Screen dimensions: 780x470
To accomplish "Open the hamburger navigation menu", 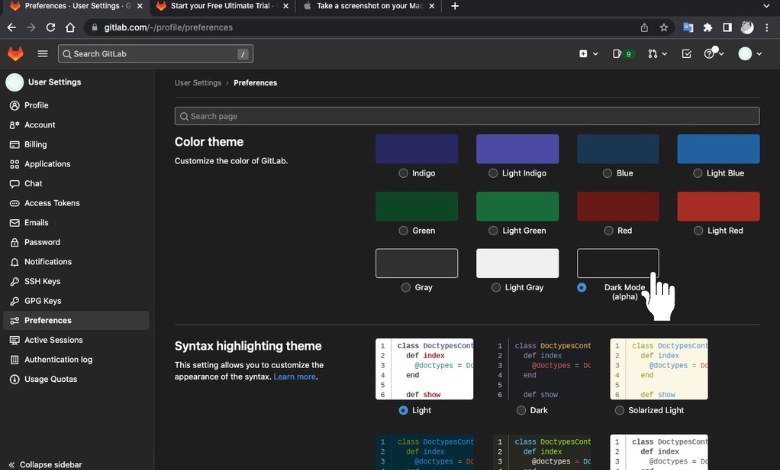I will coord(43,53).
